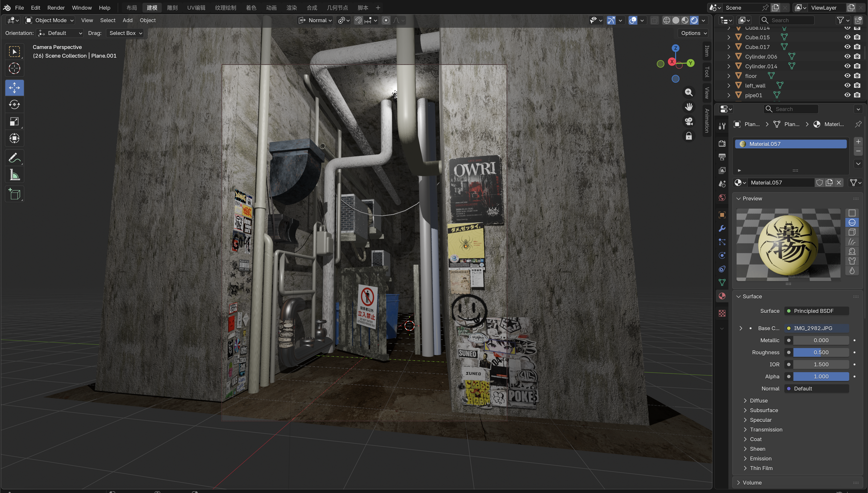Select the Transform tool

(x=14, y=138)
